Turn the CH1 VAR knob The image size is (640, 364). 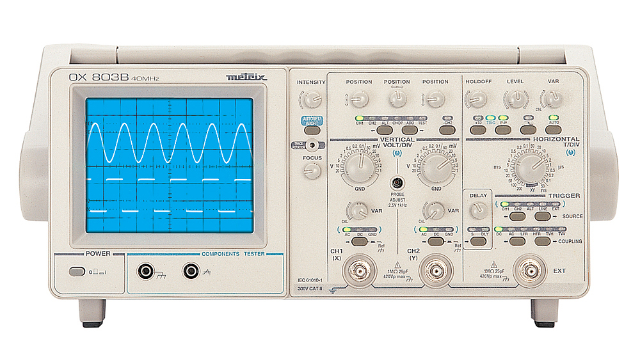(358, 211)
